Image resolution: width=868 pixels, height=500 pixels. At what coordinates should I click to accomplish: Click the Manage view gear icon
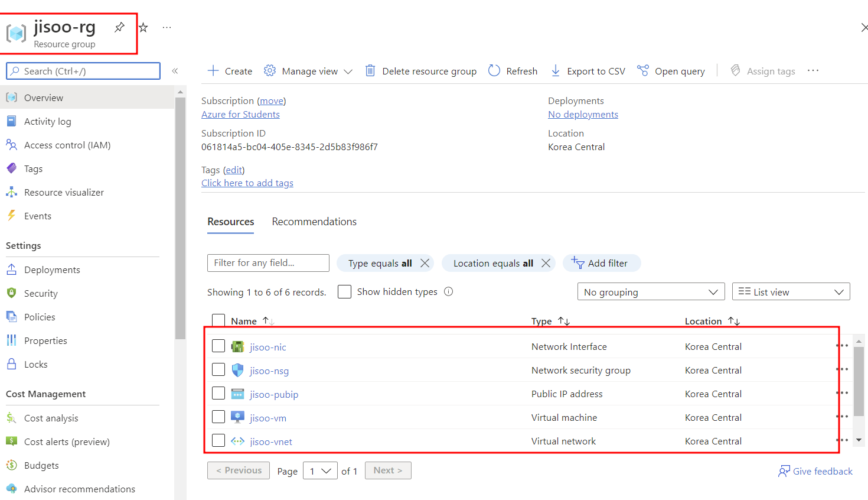pyautogui.click(x=270, y=71)
